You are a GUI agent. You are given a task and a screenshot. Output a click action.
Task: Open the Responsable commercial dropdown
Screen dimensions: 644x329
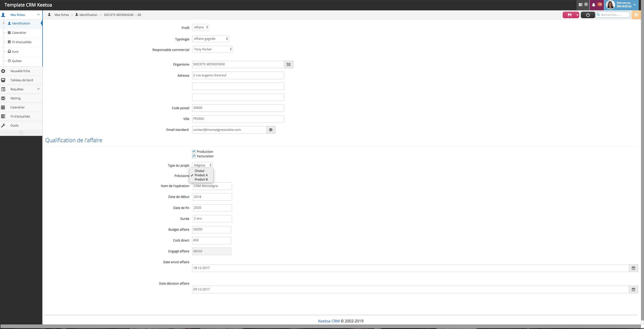[x=212, y=49]
